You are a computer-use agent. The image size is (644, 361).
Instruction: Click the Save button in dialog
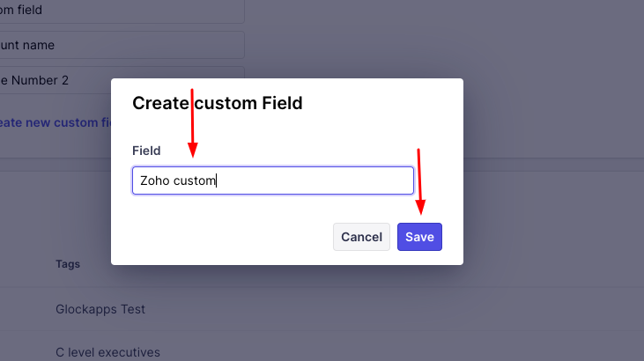click(x=419, y=237)
